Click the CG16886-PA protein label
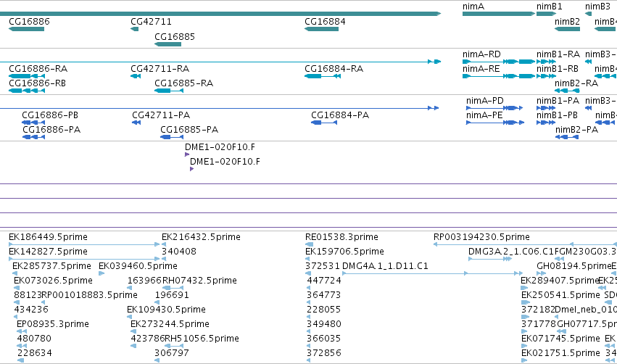 [x=51, y=130]
